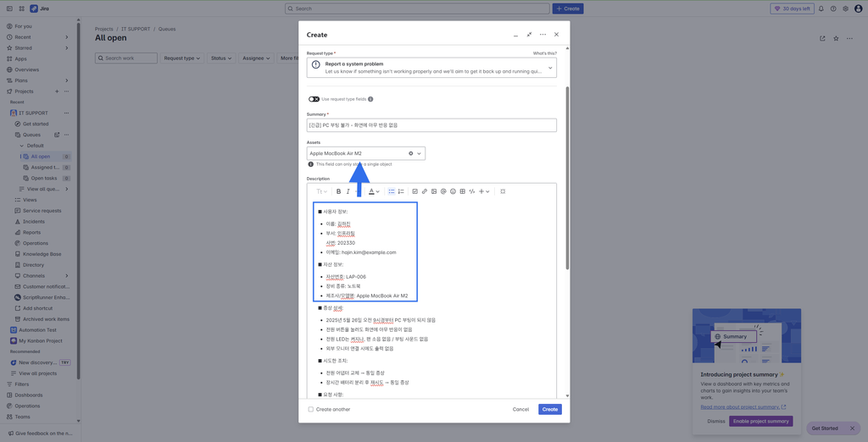Image resolution: width=868 pixels, height=442 pixels.
Task: Click the Search work field
Action: (126, 58)
